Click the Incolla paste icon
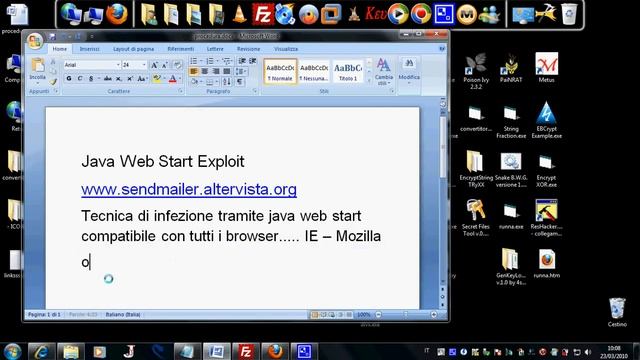 coord(38,65)
